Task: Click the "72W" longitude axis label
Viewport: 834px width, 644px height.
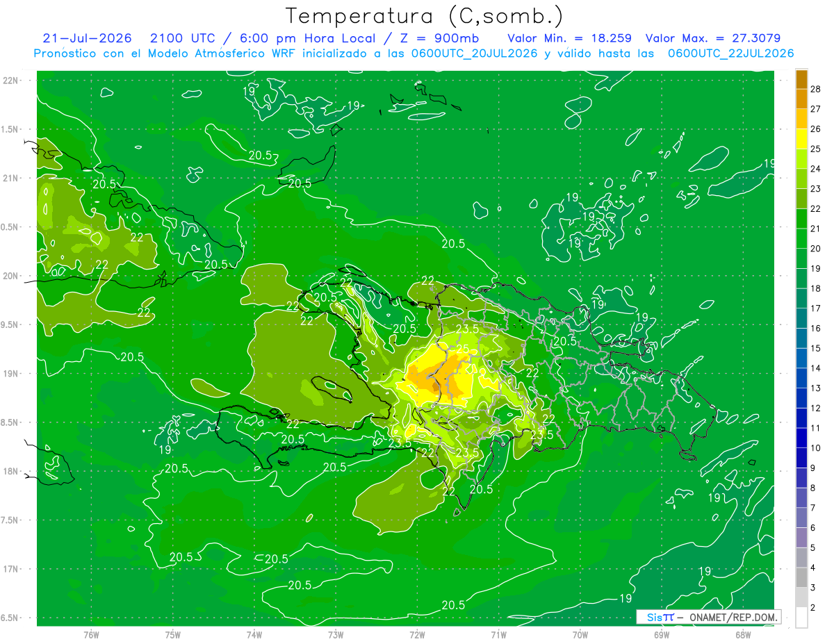Action: (x=417, y=634)
